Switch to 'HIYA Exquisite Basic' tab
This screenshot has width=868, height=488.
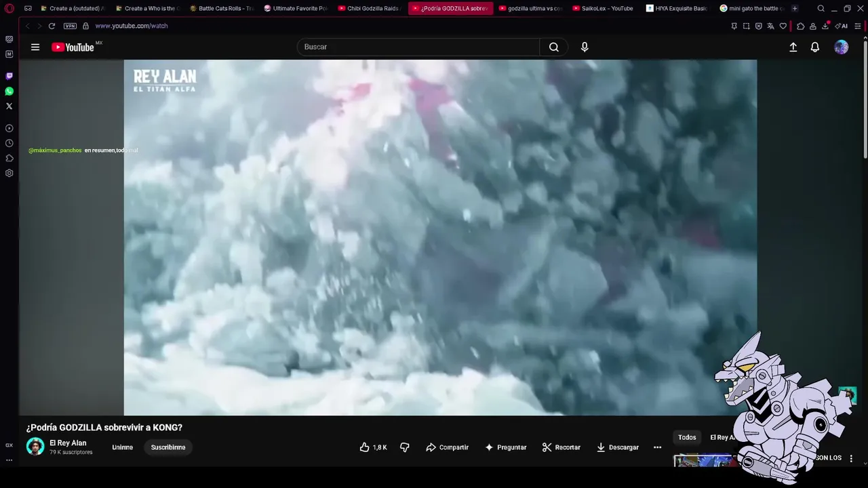[677, 9]
